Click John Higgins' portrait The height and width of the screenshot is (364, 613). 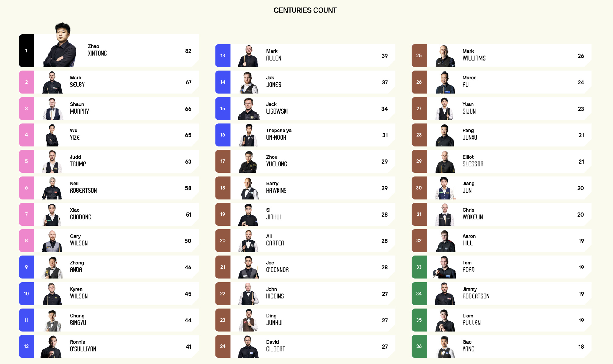tap(249, 294)
